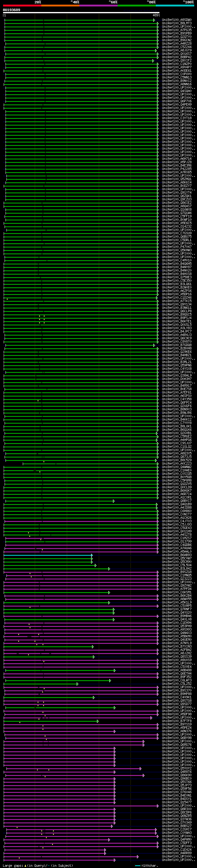Click hit label UniRef100_C4JT03
Screen dimensions: 197x868
pyautogui.click(x=177, y=521)
